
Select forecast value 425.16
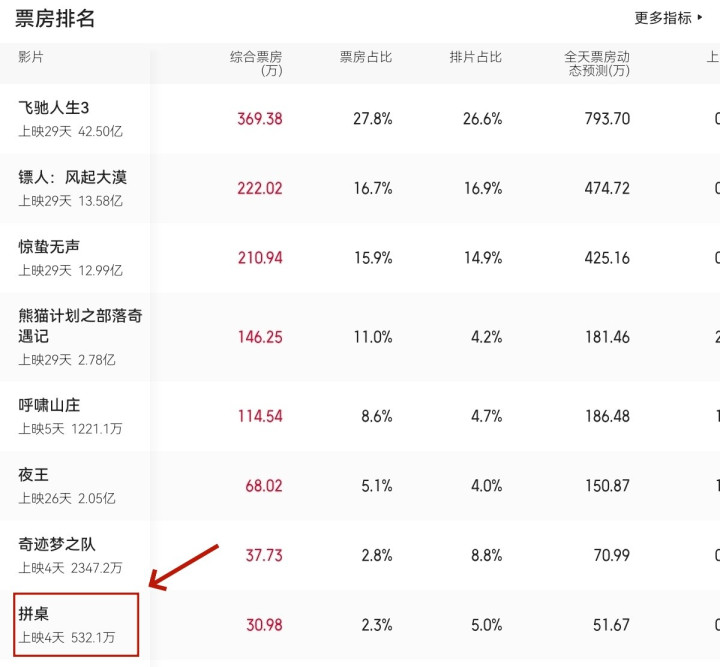point(607,258)
